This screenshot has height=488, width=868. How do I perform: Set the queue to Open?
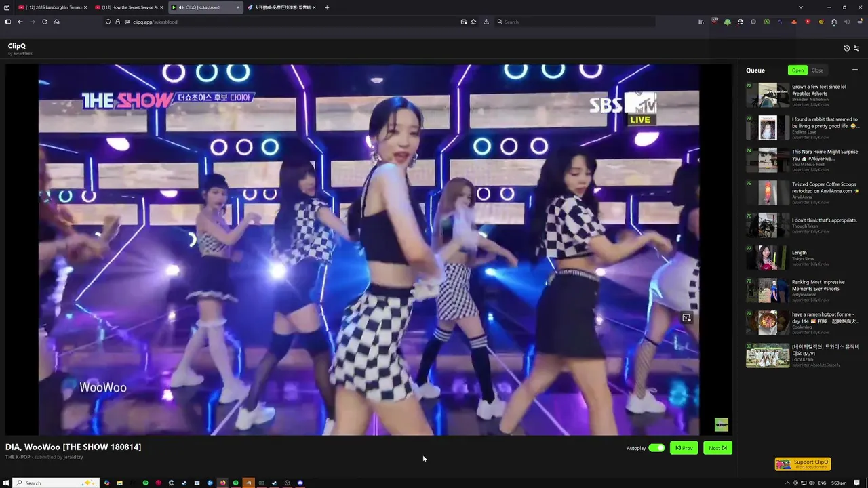(797, 70)
